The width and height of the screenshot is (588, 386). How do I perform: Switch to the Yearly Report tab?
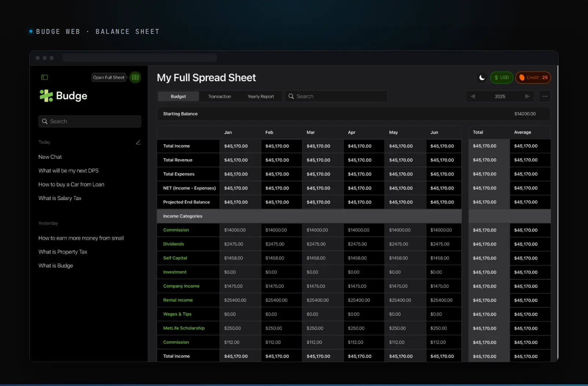261,96
